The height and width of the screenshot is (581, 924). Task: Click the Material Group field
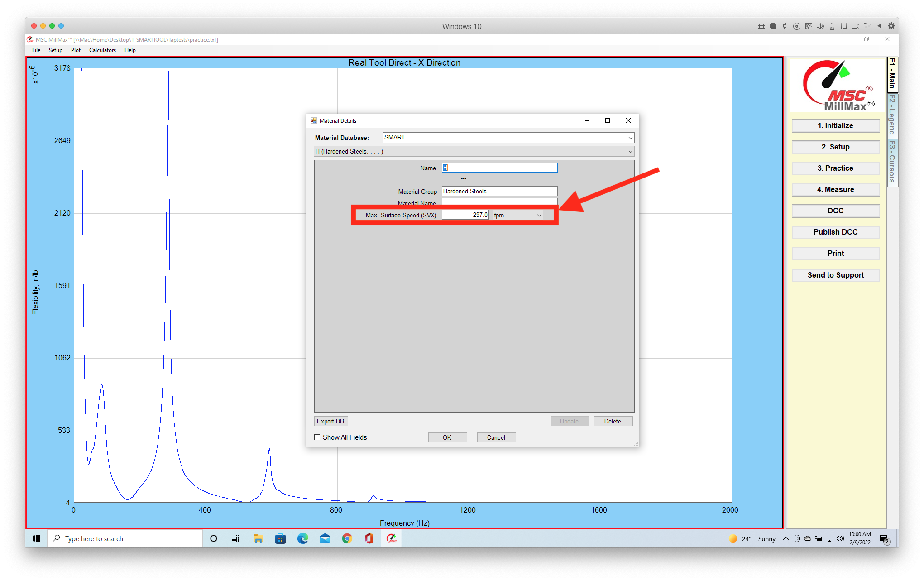tap(500, 192)
